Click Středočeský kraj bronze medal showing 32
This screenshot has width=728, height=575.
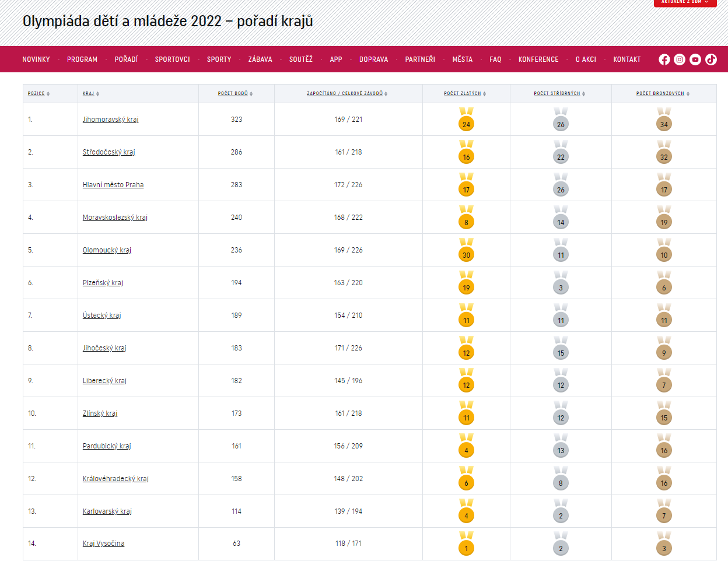click(664, 152)
